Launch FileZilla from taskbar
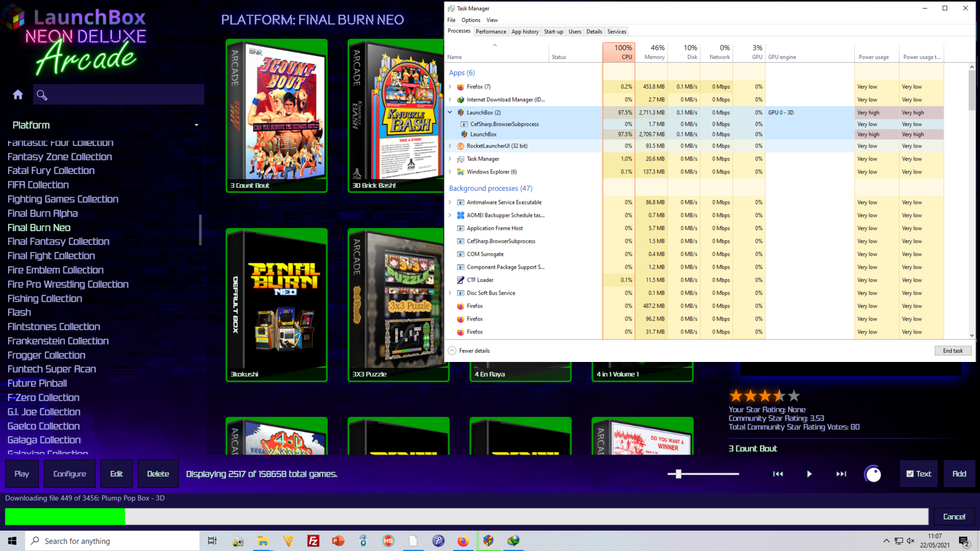The height and width of the screenshot is (551, 980). tap(313, 541)
